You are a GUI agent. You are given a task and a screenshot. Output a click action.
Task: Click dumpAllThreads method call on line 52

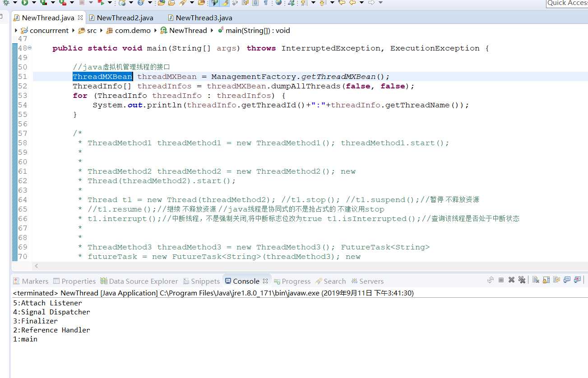[306, 86]
